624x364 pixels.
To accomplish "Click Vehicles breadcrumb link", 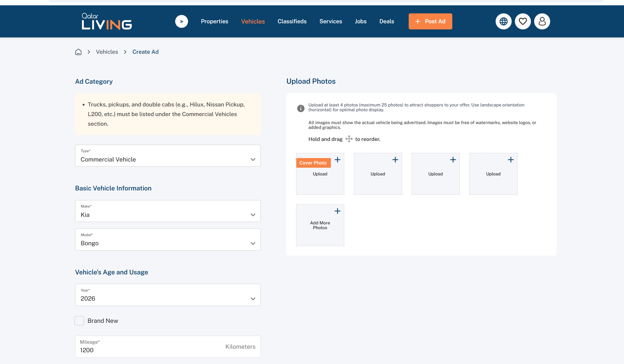I will coord(107,52).
